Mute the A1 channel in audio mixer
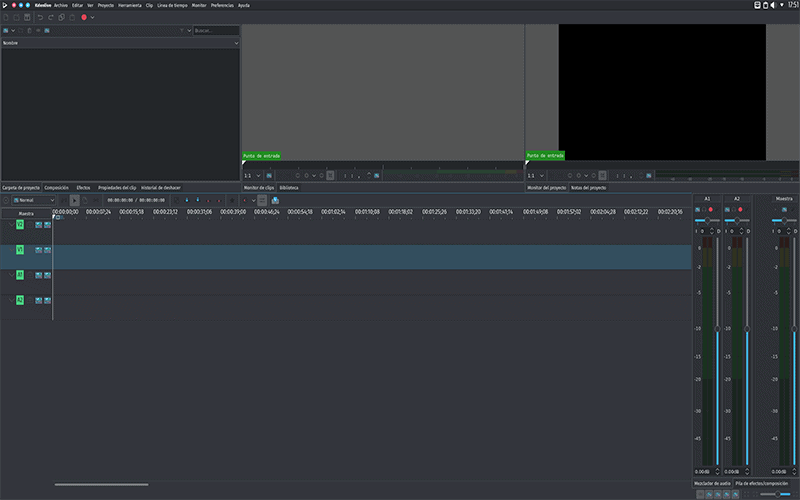 coord(699,209)
